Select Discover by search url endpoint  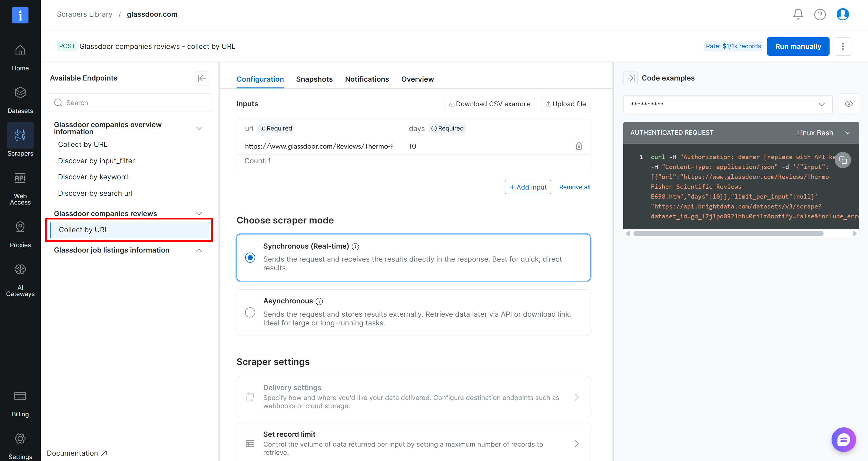click(95, 193)
